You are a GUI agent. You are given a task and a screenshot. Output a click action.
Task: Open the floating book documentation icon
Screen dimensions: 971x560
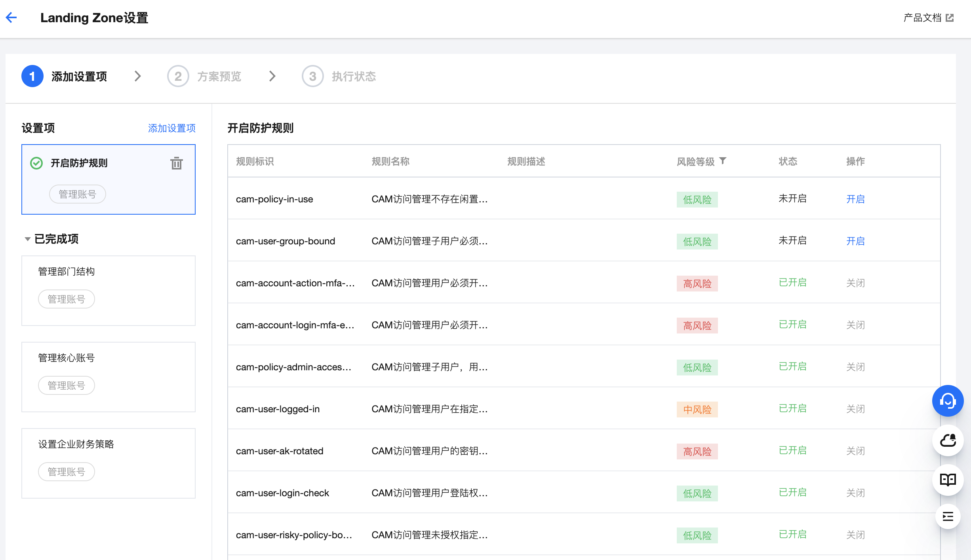(948, 480)
